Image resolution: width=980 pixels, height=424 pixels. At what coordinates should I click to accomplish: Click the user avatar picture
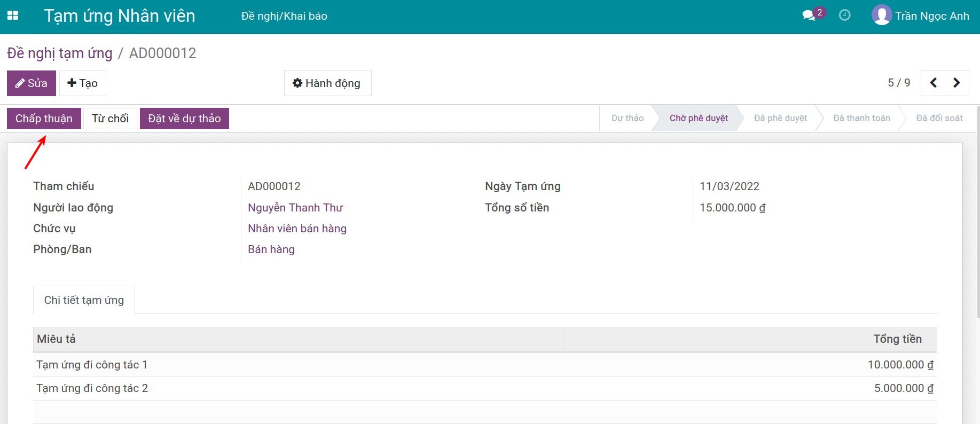tap(881, 15)
